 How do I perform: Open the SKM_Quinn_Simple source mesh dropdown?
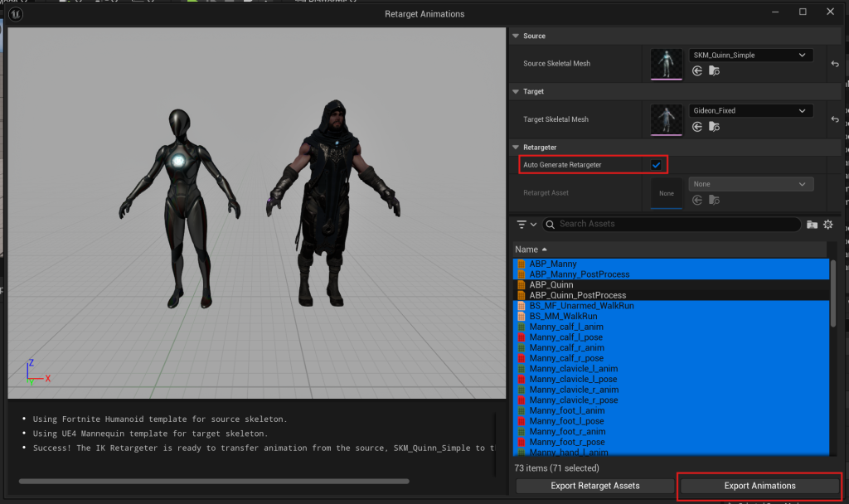(750, 56)
